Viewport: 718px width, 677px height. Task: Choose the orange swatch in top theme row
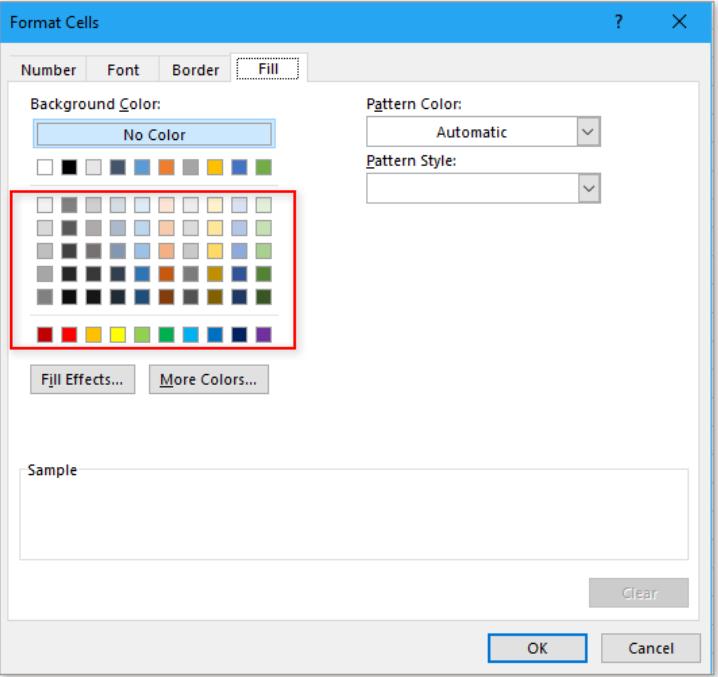click(166, 166)
